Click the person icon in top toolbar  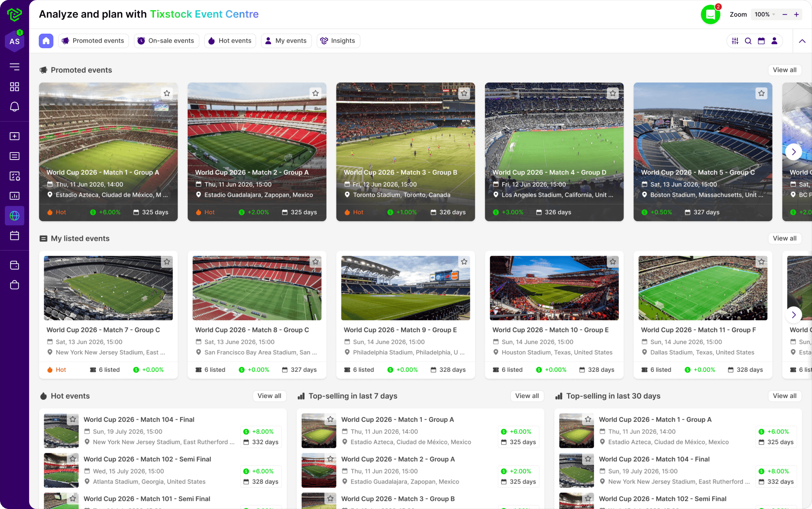click(774, 41)
